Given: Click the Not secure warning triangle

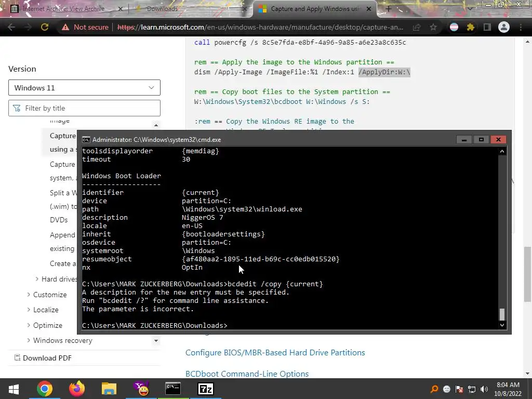Looking at the screenshot, I should click(65, 27).
